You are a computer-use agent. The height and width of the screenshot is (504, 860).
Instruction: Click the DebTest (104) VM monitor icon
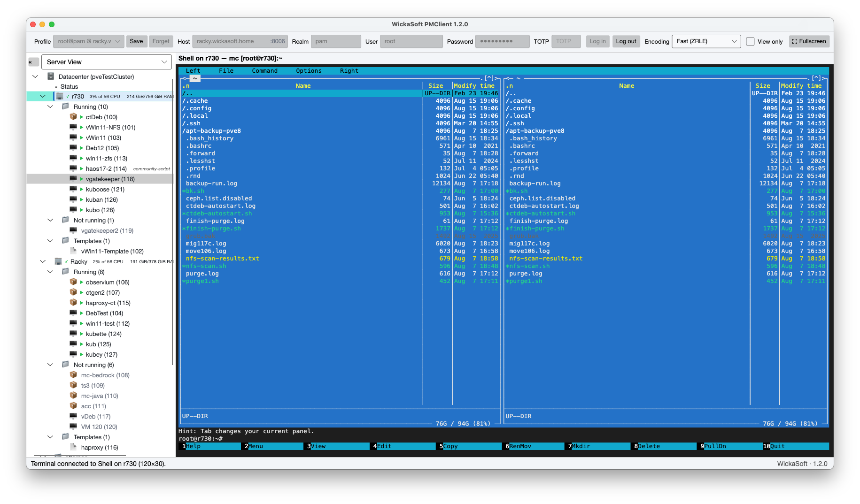click(73, 313)
